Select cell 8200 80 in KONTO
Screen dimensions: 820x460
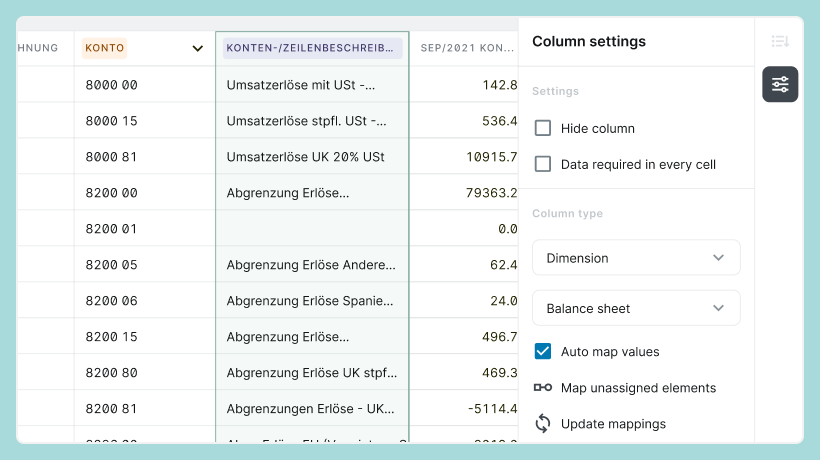pyautogui.click(x=144, y=373)
